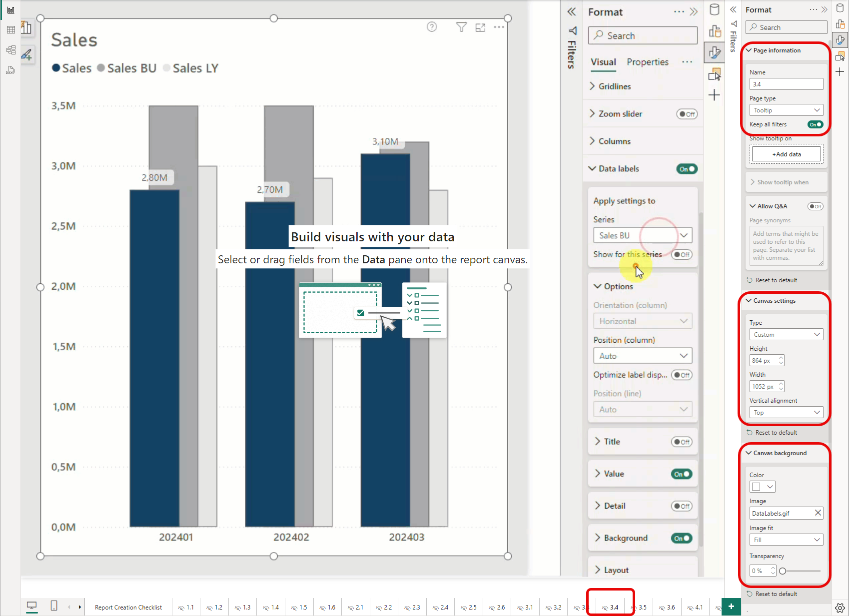Open Position (column) dropdown set to Auto

pos(643,356)
